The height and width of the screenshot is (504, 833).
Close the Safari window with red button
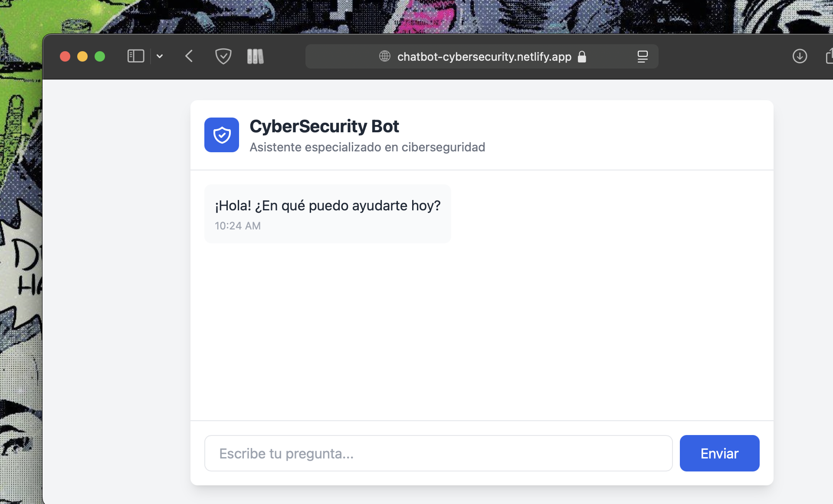[65, 56]
